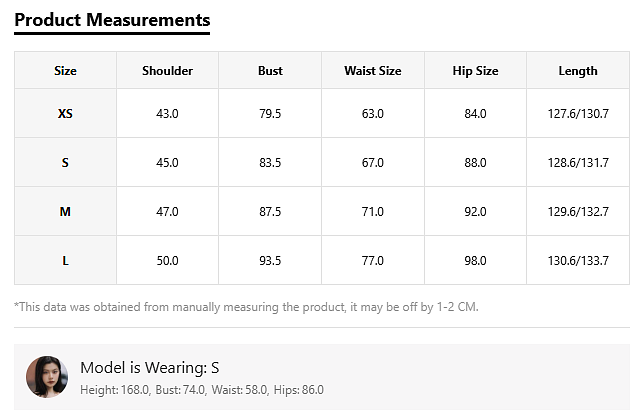Click the Product Measurements heading
Screen dimensions: 638x416
coord(112,20)
